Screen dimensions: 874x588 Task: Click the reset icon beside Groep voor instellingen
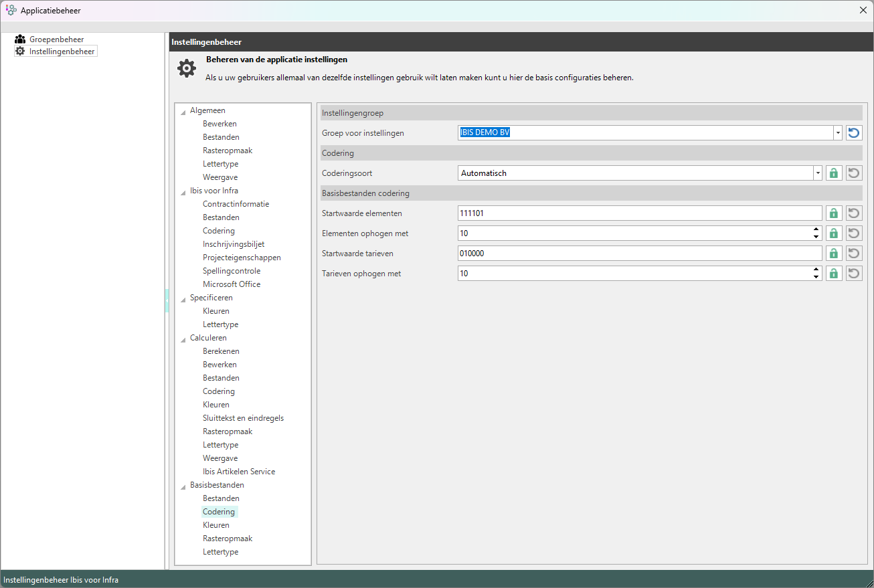click(x=853, y=132)
